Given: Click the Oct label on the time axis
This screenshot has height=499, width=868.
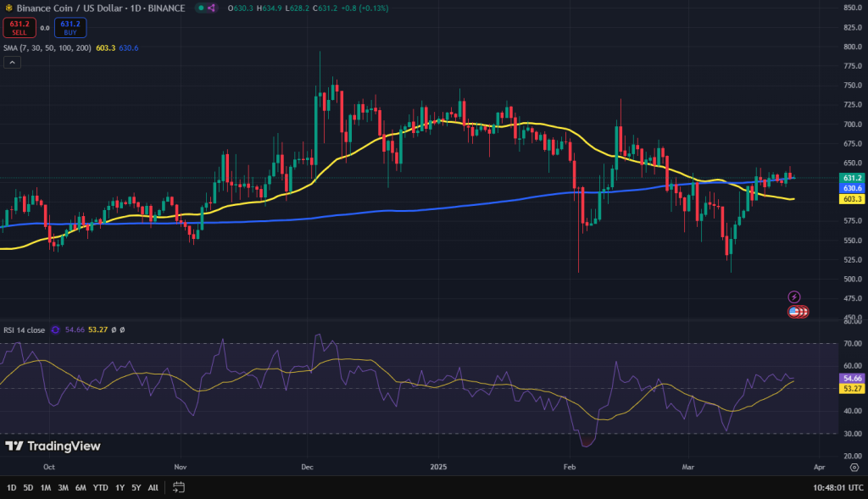Looking at the screenshot, I should point(49,467).
